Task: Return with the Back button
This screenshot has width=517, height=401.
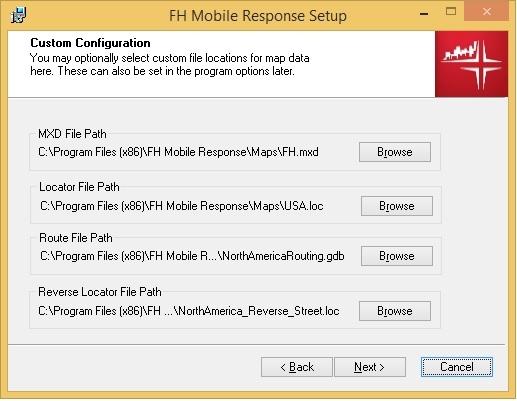Action: click(297, 367)
